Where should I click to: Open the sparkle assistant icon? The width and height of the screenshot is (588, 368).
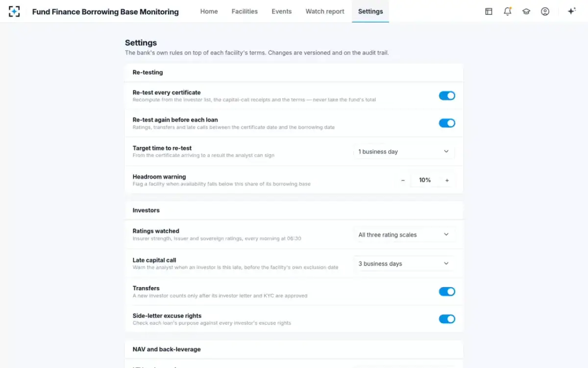point(571,11)
